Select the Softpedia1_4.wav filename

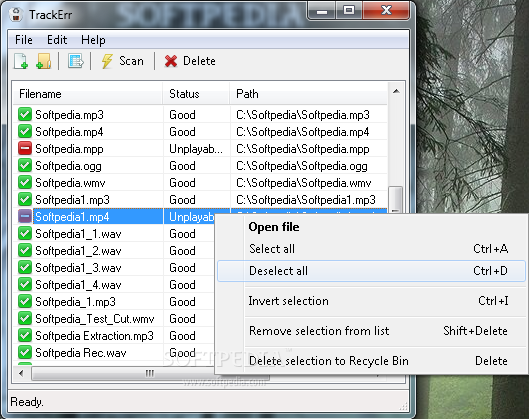point(78,285)
